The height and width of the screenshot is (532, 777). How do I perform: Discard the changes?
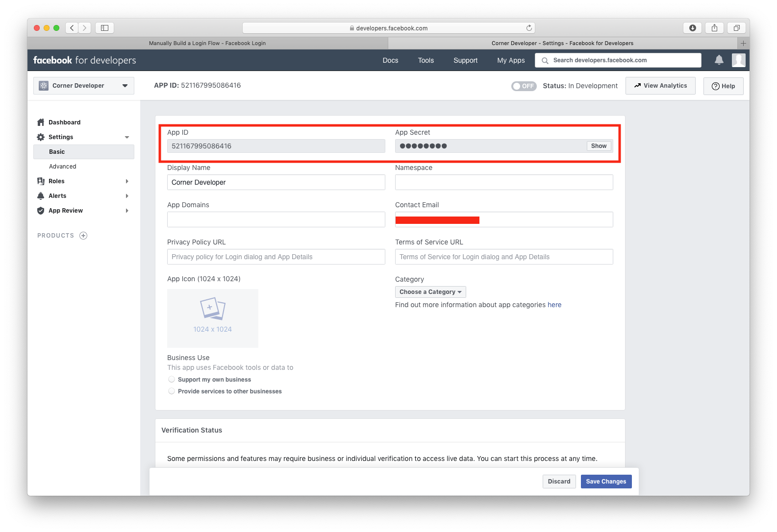pos(559,482)
